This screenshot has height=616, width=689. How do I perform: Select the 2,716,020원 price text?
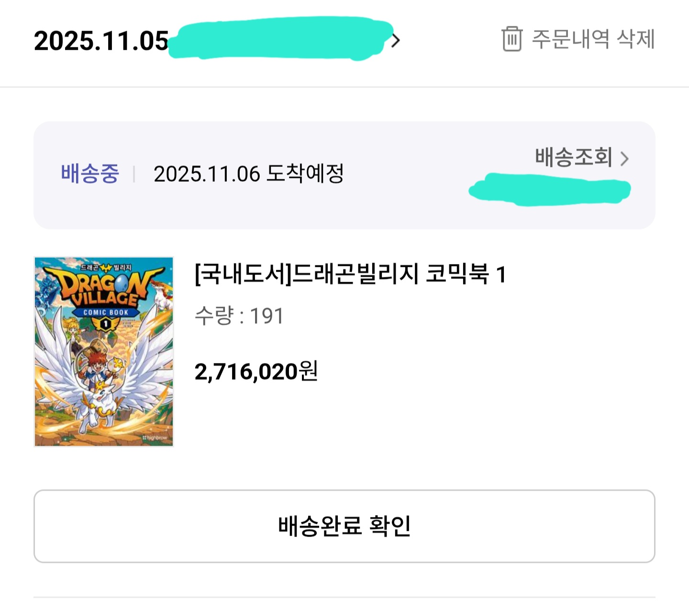pos(256,372)
